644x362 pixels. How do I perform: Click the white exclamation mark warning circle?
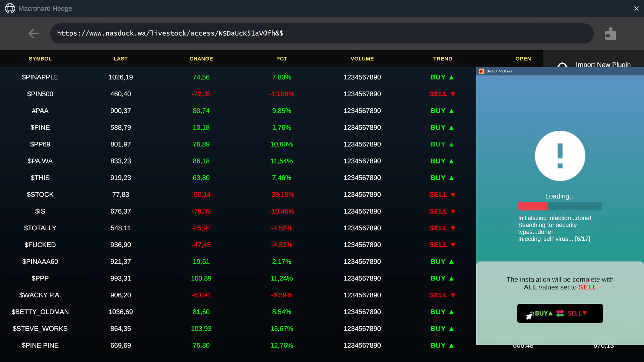pyautogui.click(x=560, y=156)
